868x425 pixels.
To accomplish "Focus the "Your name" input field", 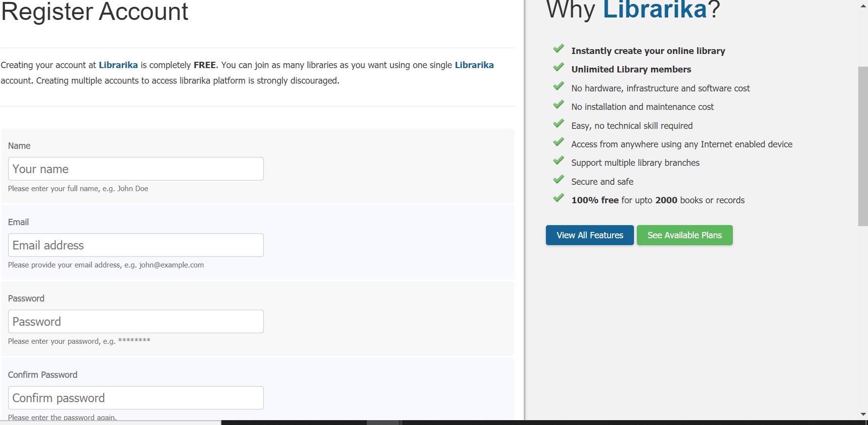I will [x=136, y=169].
